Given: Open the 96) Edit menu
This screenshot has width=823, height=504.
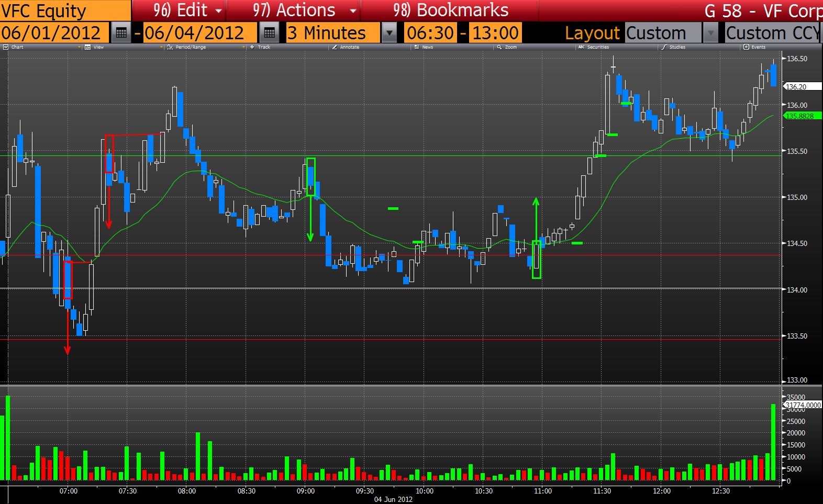Looking at the screenshot, I should [180, 10].
